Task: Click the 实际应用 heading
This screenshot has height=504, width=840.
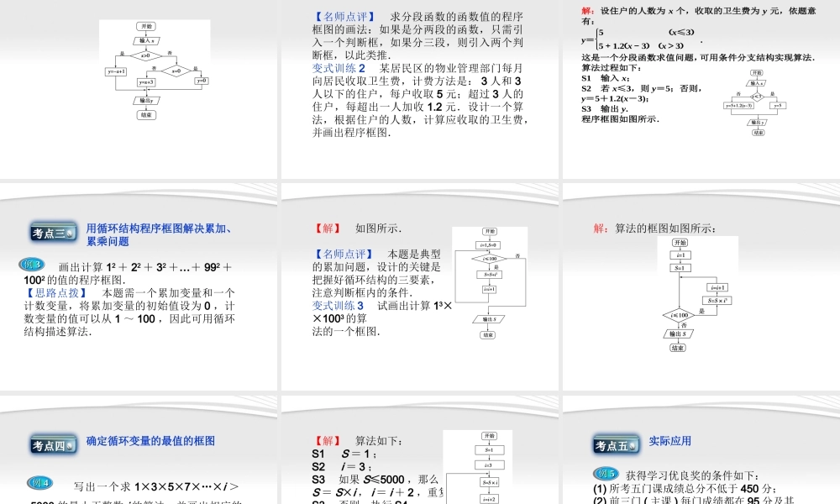Action: (x=669, y=441)
